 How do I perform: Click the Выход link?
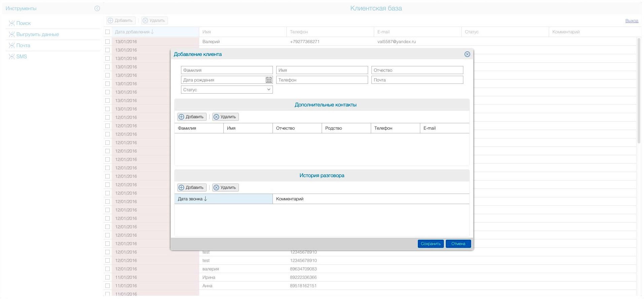tap(632, 21)
